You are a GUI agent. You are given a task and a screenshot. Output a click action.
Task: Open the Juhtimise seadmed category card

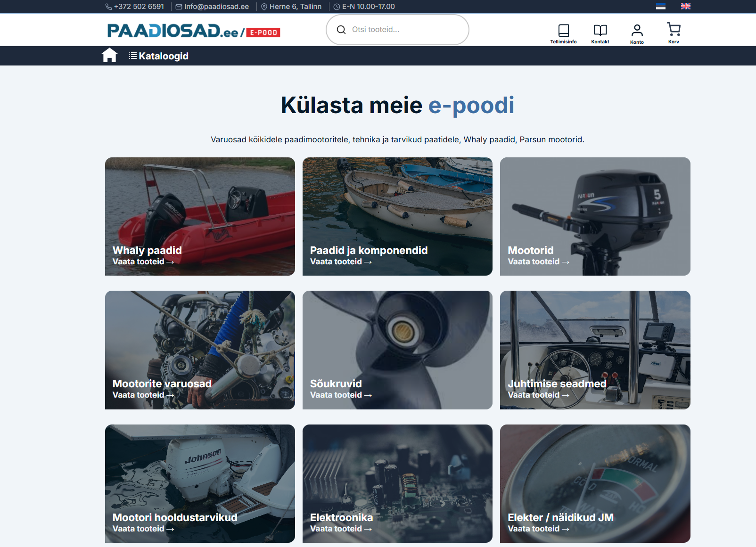[x=595, y=350]
